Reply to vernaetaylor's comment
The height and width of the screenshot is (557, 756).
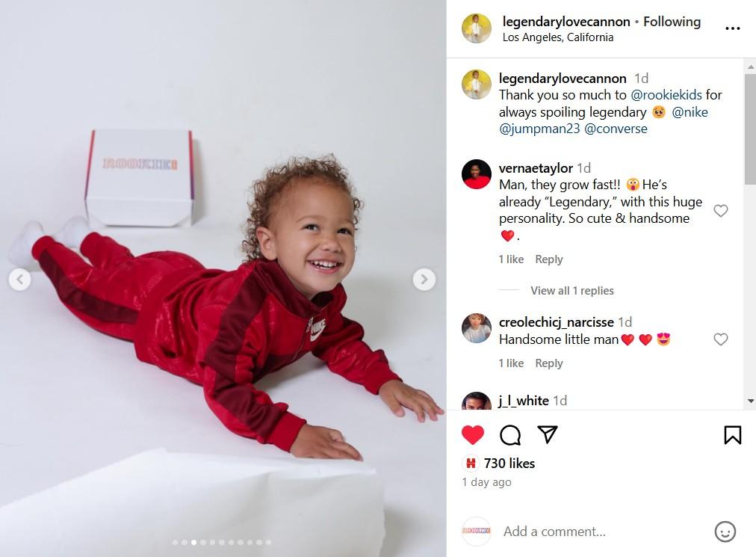click(x=548, y=259)
